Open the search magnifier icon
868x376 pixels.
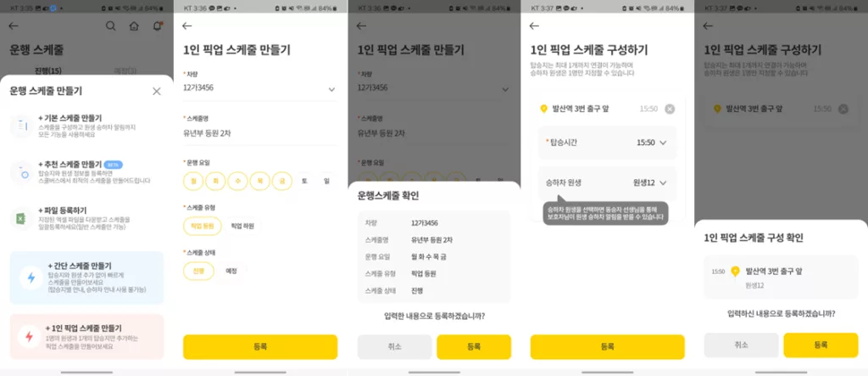pyautogui.click(x=111, y=26)
